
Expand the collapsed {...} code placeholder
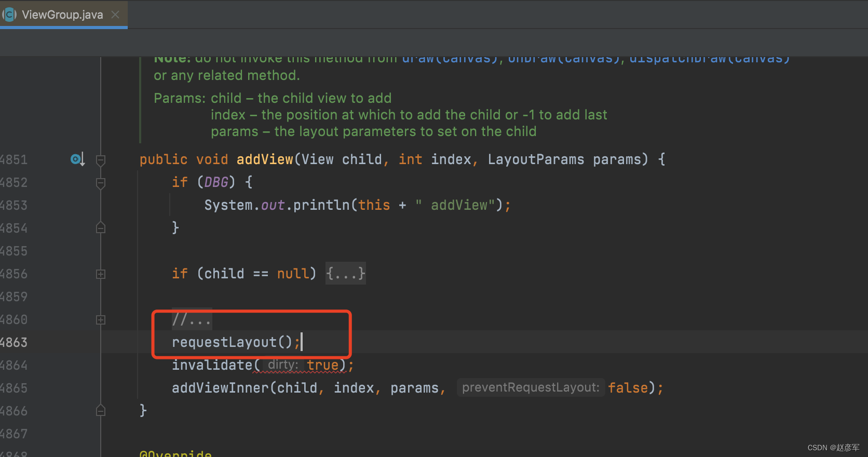(x=346, y=273)
